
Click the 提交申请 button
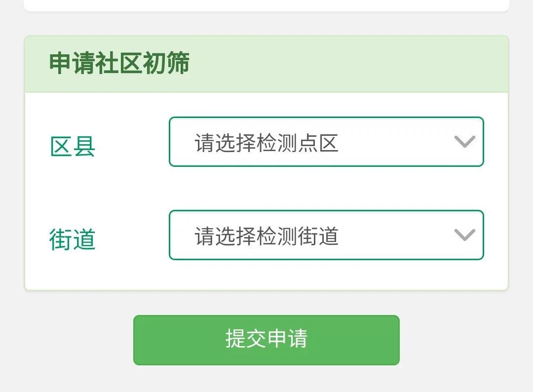(x=266, y=340)
